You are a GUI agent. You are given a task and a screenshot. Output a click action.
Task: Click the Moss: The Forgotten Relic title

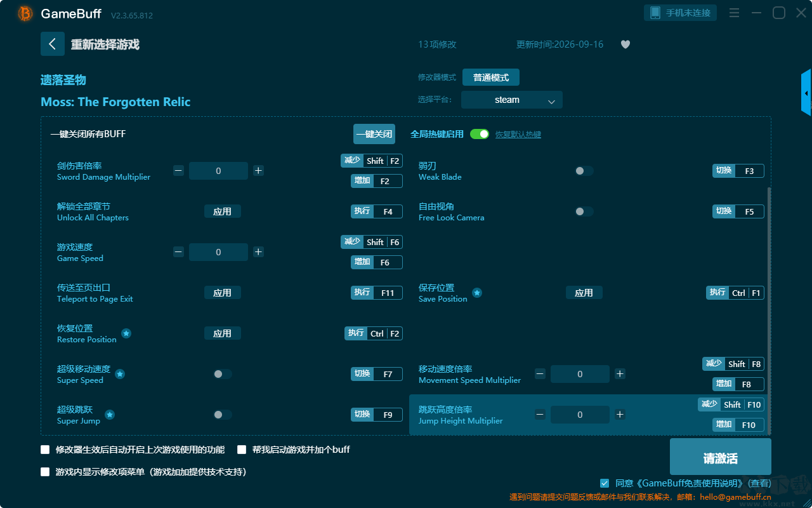[115, 102]
